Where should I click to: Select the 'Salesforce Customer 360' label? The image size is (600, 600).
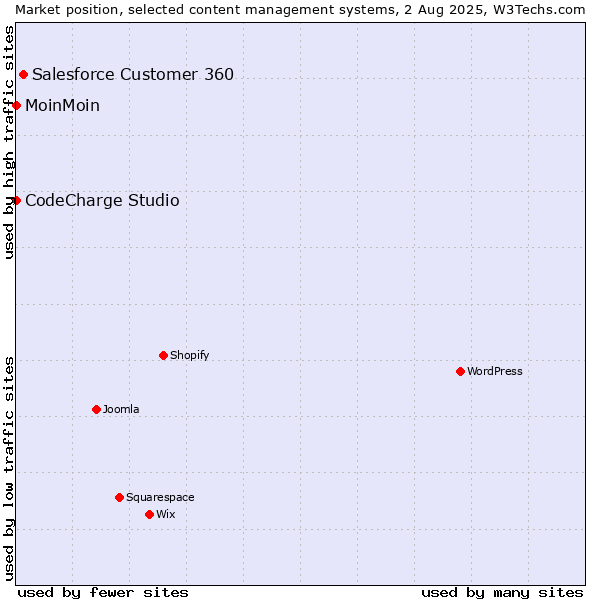pos(133,74)
